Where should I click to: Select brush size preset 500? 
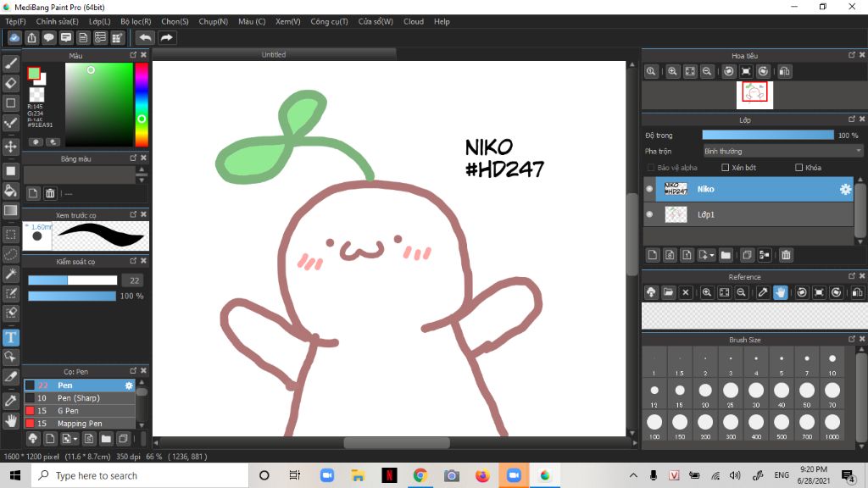point(781,425)
